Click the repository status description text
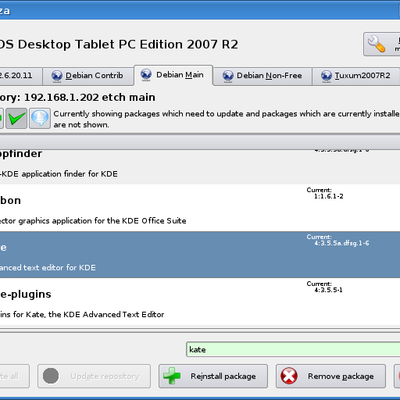The width and height of the screenshot is (400, 400). (x=227, y=119)
